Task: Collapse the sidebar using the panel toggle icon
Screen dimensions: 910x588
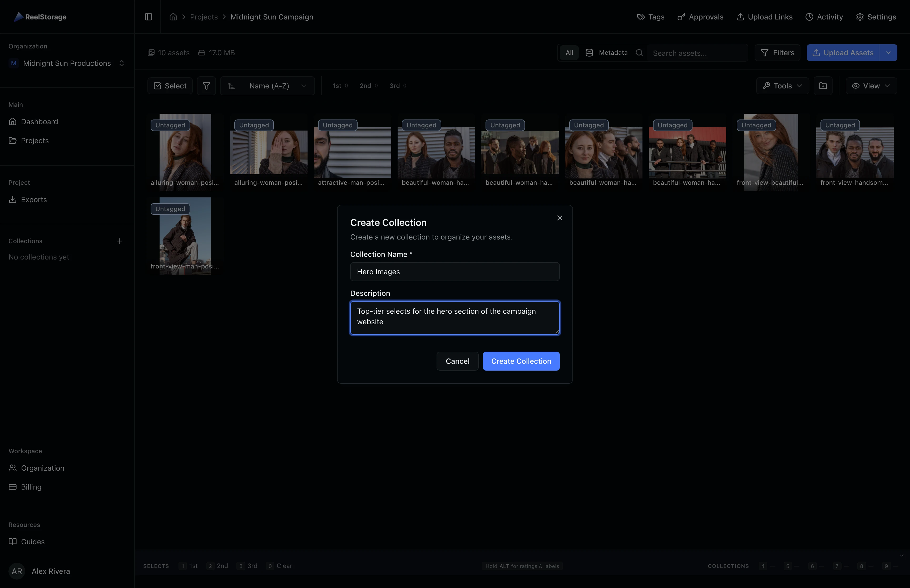Action: [149, 17]
